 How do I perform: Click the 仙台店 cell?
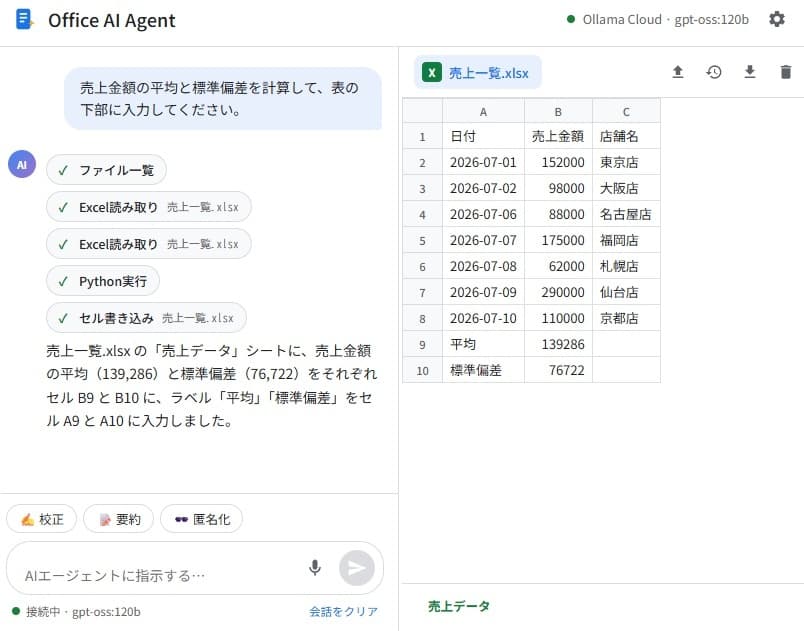click(626, 293)
